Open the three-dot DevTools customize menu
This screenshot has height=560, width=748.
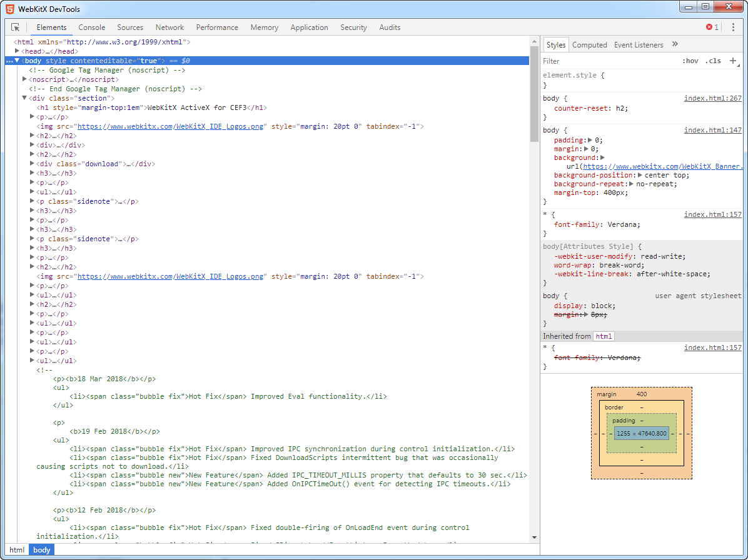733,27
